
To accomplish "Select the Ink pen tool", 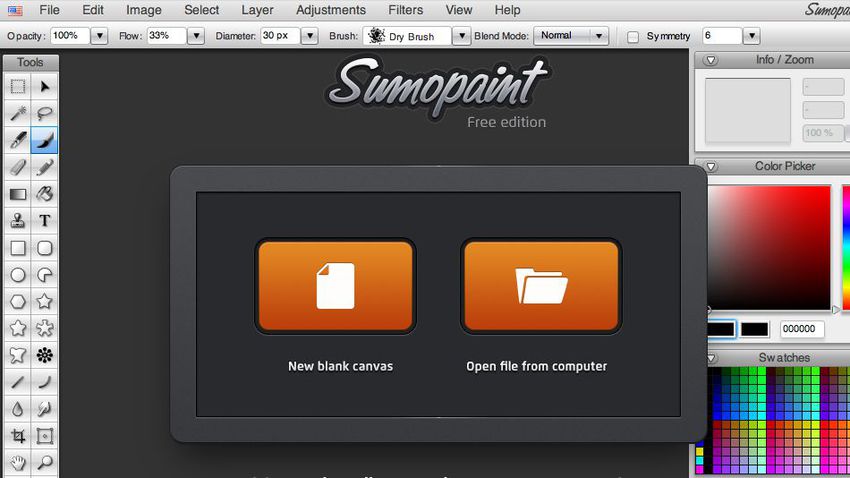I will [18, 140].
